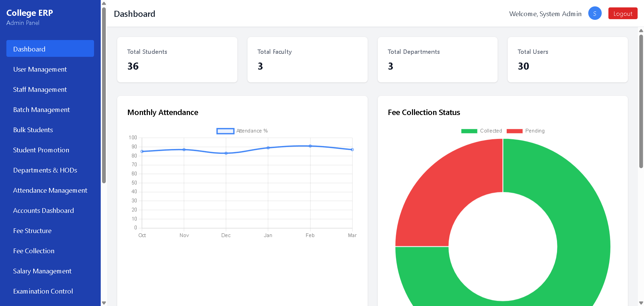Click the Logout button
Screen dimensions: 644x306
point(623,13)
